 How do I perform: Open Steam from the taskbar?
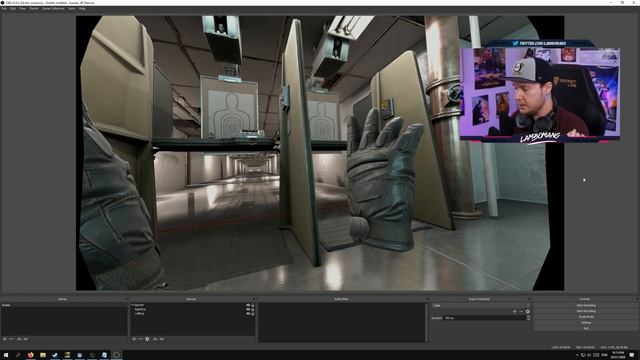pos(55,355)
